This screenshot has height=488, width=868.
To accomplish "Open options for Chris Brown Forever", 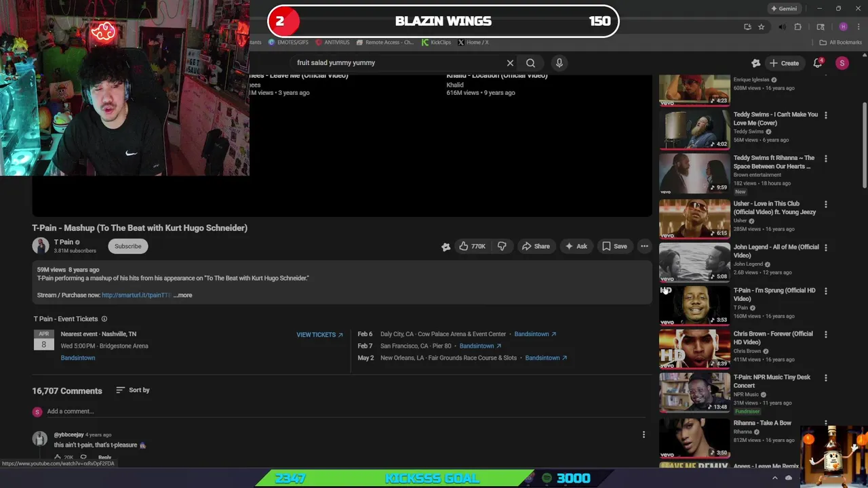I will (825, 334).
